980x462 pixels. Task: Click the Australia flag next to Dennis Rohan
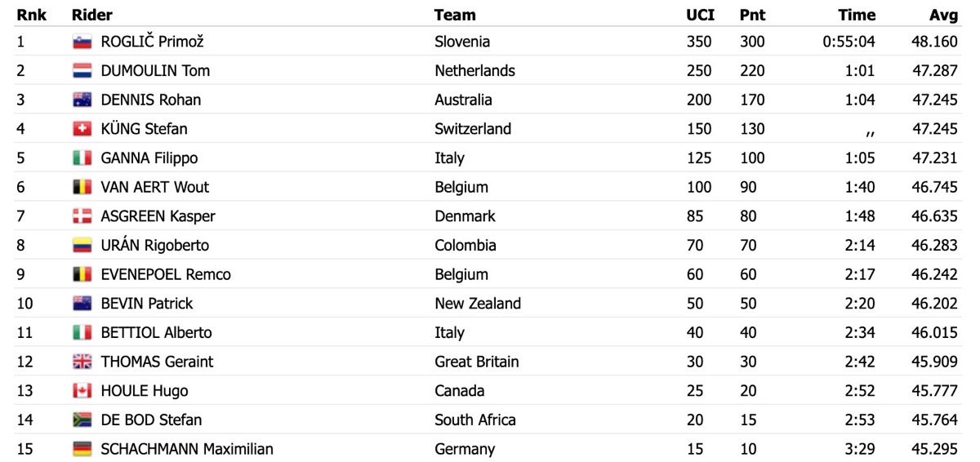click(x=82, y=100)
